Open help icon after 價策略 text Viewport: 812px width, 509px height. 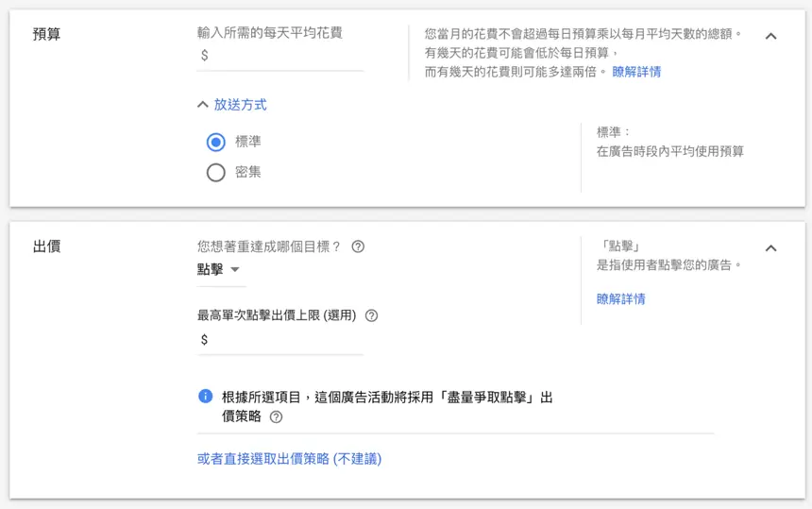pyautogui.click(x=276, y=416)
